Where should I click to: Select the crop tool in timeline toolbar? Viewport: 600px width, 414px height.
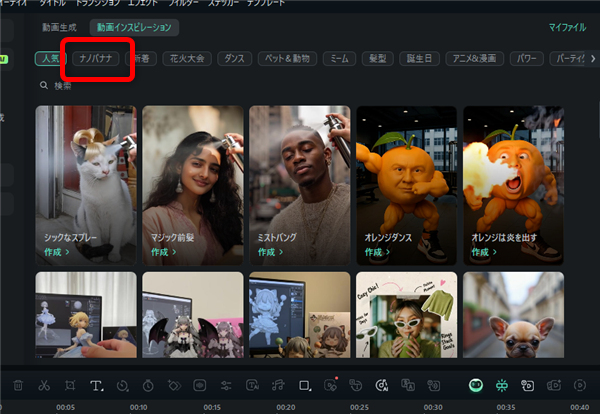click(70, 385)
